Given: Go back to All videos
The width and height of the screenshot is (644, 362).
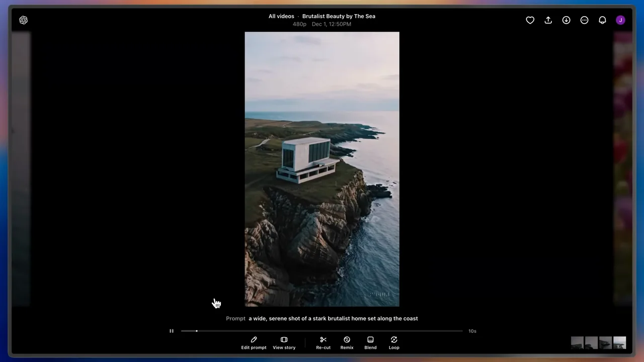Looking at the screenshot, I should tap(281, 16).
